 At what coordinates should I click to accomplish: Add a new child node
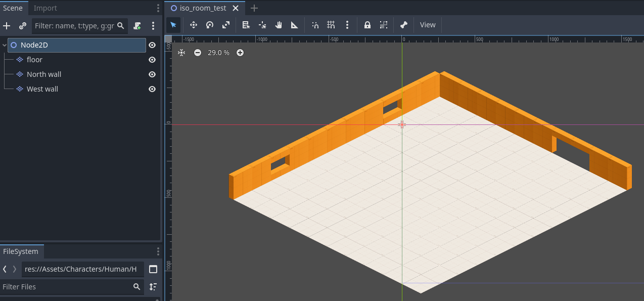point(7,26)
